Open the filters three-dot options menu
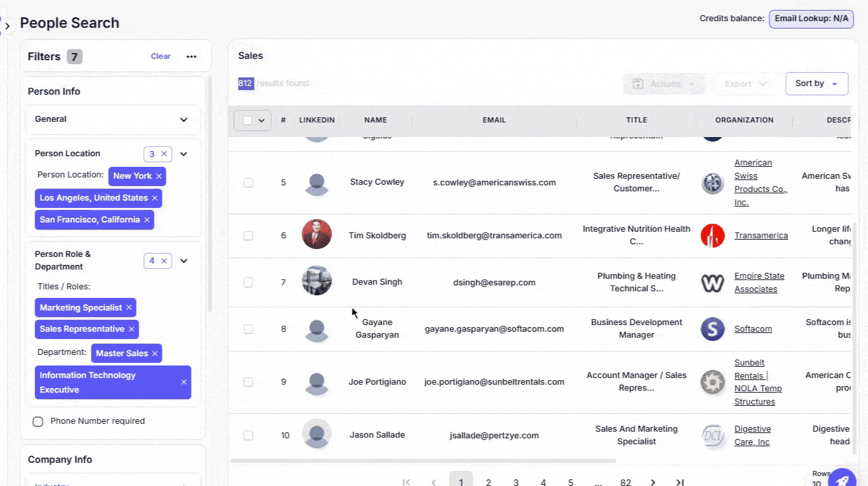Image resolution: width=868 pixels, height=486 pixels. [x=191, y=57]
